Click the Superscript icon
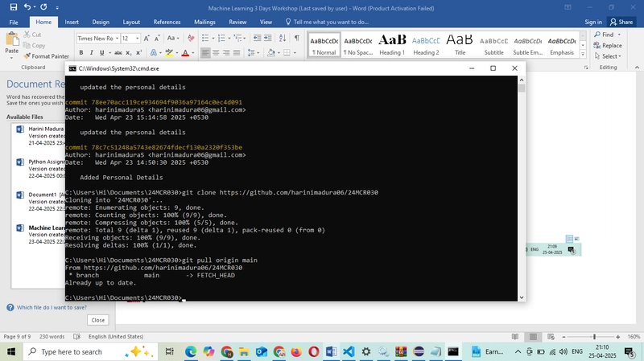The image size is (644, 361). (x=138, y=52)
